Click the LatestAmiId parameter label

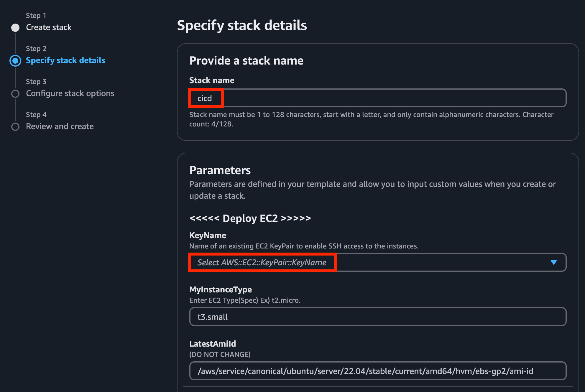[213, 344]
